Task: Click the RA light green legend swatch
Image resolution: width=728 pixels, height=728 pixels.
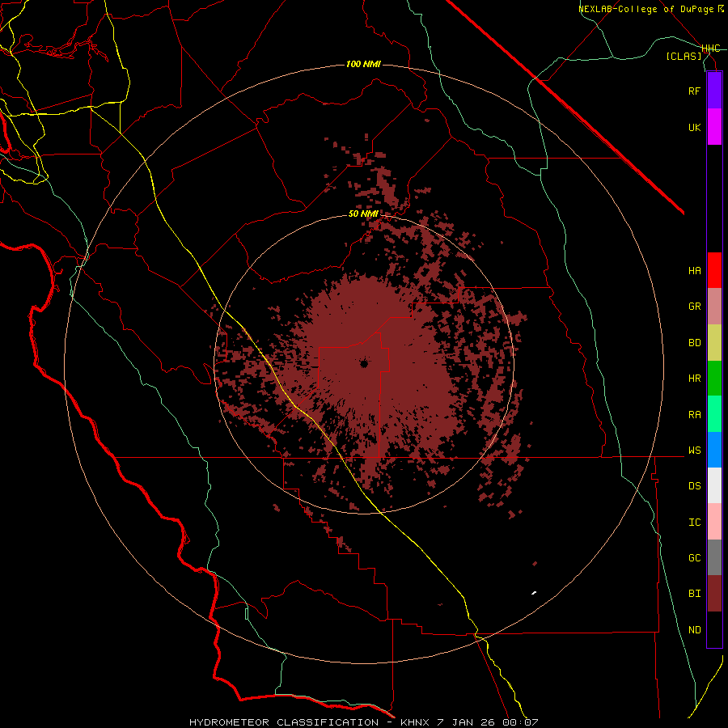Action: (714, 414)
